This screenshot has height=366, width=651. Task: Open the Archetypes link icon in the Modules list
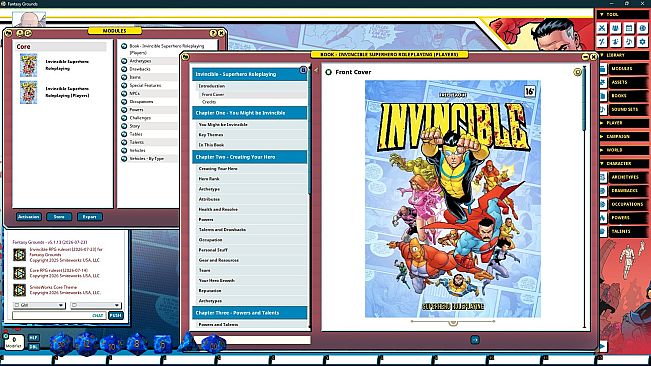(124, 61)
